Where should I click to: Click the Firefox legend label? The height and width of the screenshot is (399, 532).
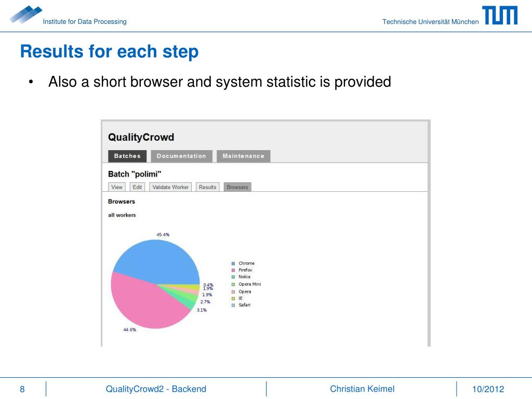[x=245, y=270]
